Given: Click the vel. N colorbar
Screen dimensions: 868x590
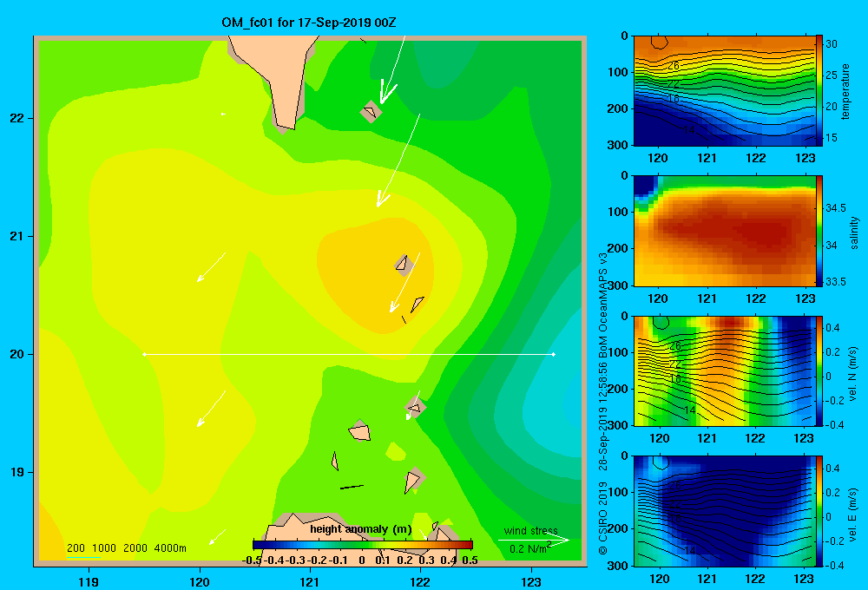Looking at the screenshot, I should (819, 370).
